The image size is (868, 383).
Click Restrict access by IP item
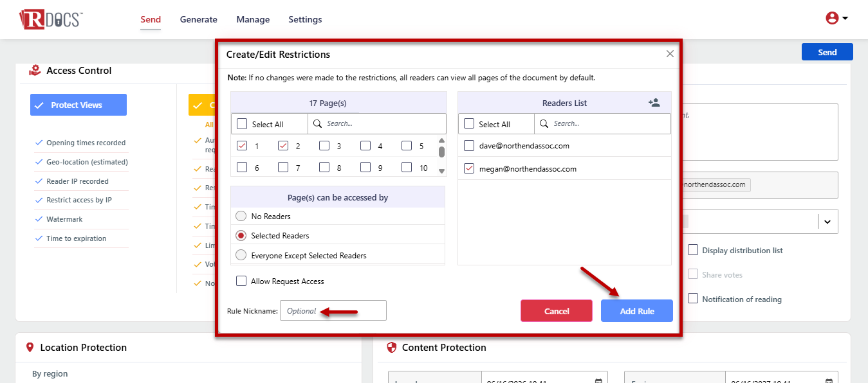point(79,200)
